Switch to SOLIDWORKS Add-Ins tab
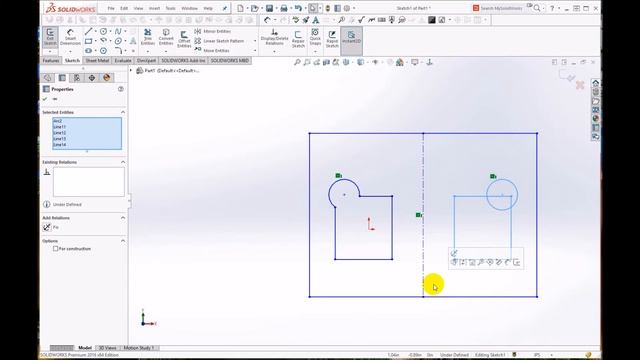The width and height of the screenshot is (640, 360). 183,60
